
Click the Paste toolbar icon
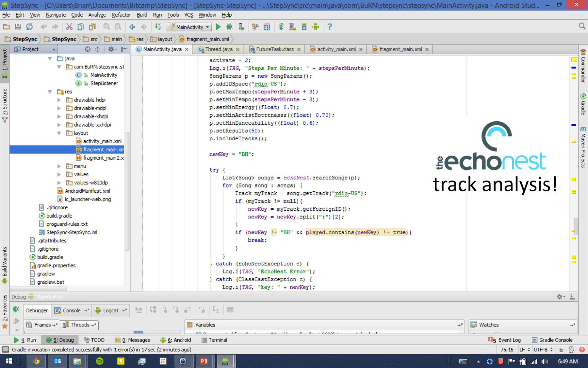point(92,27)
